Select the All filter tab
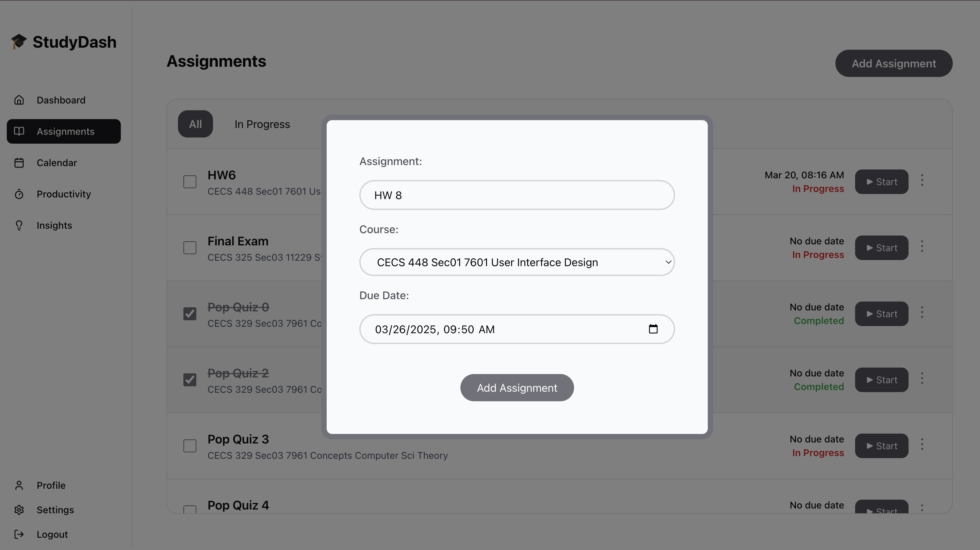Image resolution: width=980 pixels, height=550 pixels. pos(195,124)
